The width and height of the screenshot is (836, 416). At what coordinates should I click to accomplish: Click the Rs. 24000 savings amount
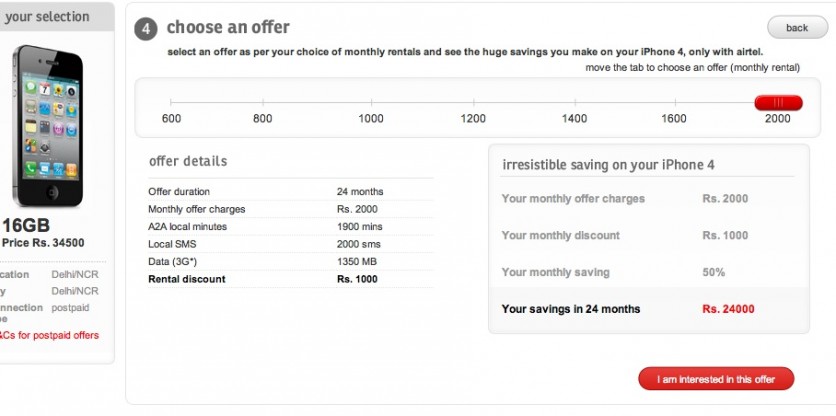tap(728, 309)
